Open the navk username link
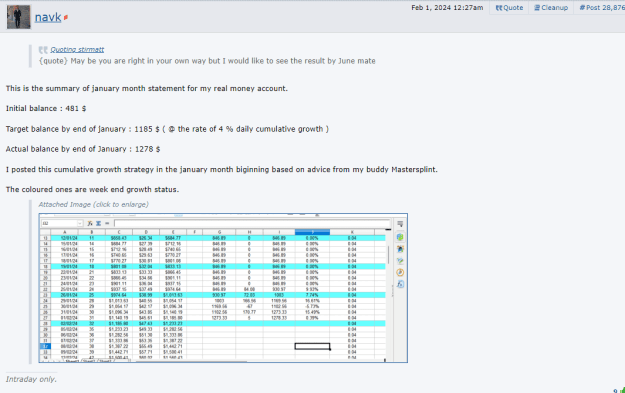Screen dimensions: 625x393 (x=48, y=17)
